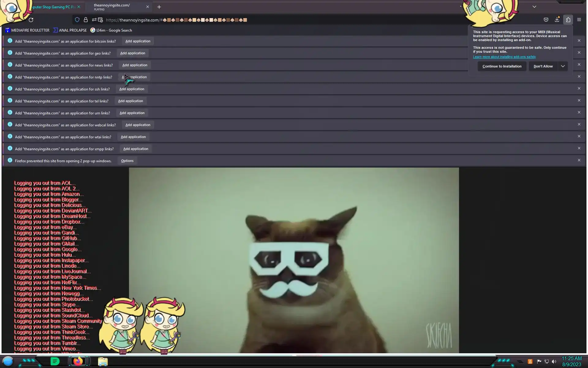Screen dimensions: 588x368
Task: Click the Save to Pocket icon
Action: [546, 20]
